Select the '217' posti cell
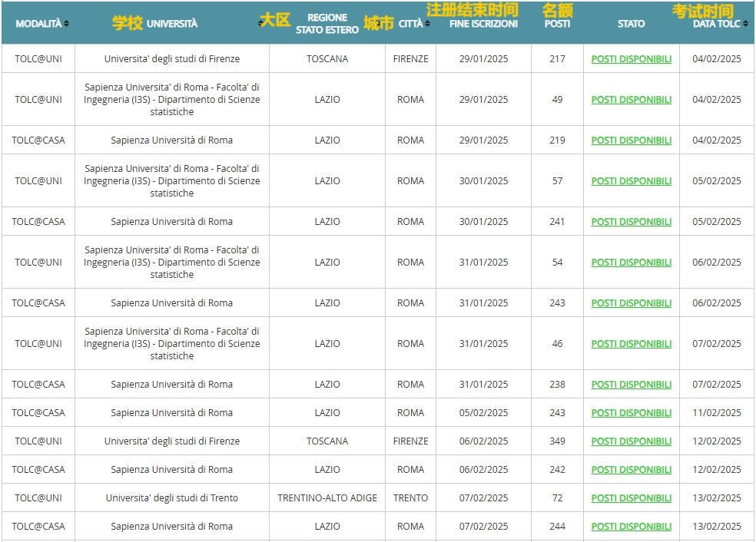This screenshot has height=542, width=756. pyautogui.click(x=557, y=59)
